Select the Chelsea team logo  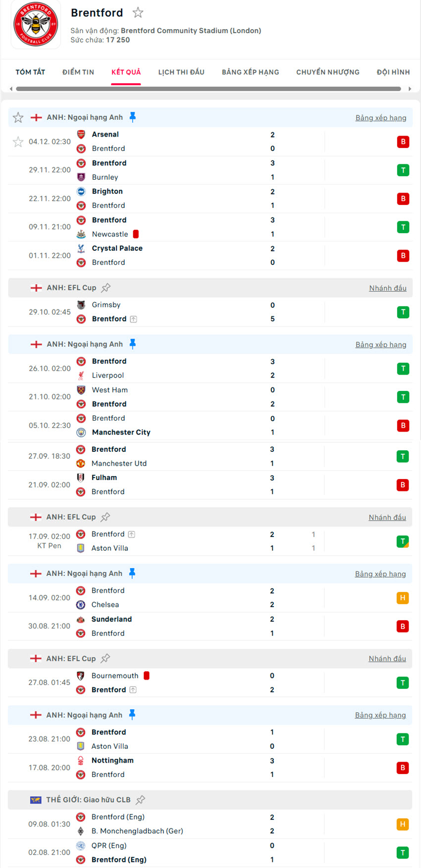click(x=81, y=605)
